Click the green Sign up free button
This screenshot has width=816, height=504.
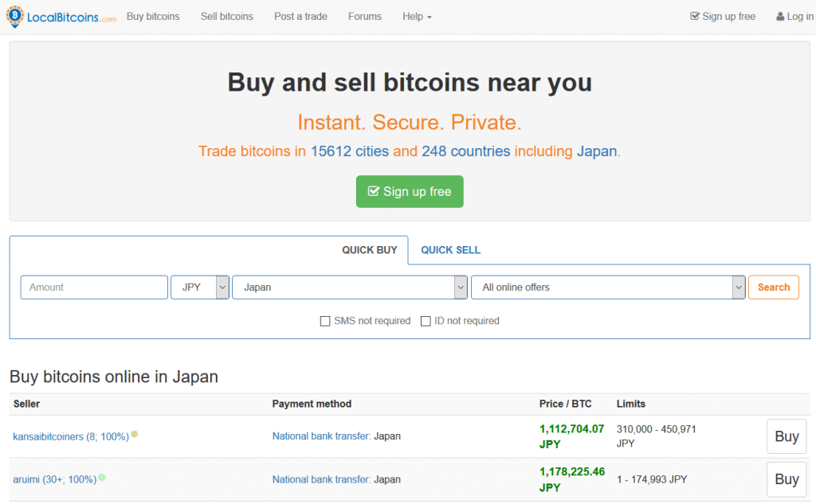410,191
